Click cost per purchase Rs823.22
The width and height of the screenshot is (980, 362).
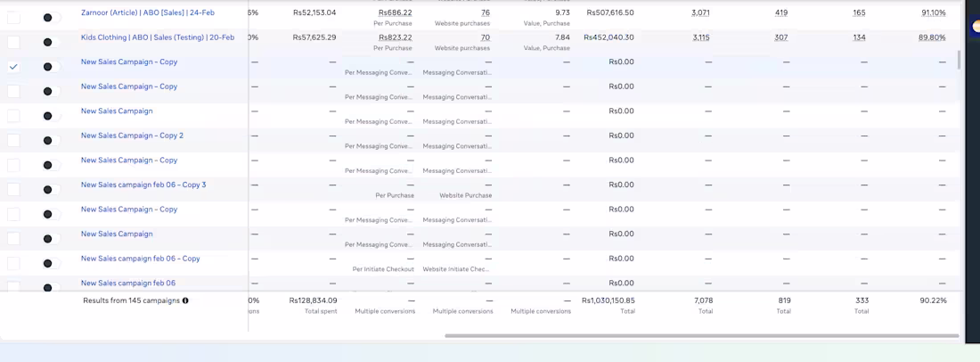coord(395,37)
